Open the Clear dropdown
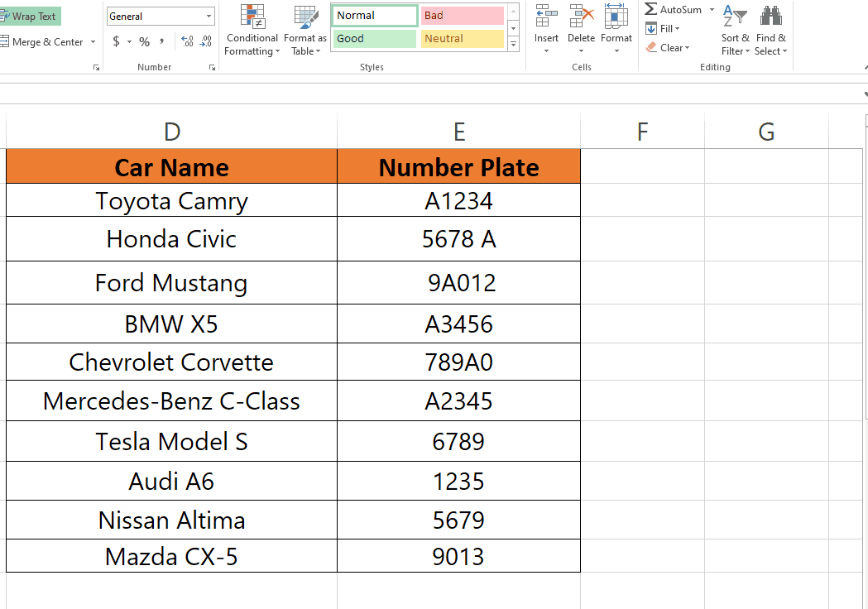The width and height of the screenshot is (868, 609). point(668,48)
